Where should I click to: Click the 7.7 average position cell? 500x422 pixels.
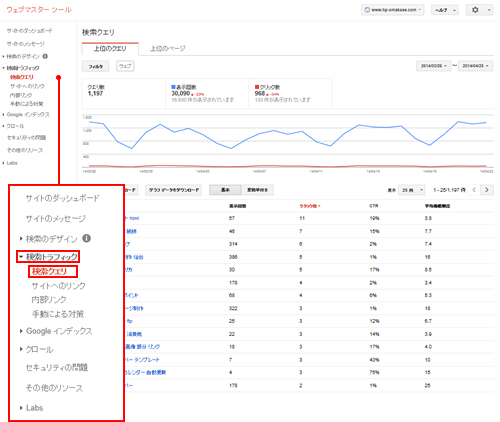[428, 231]
